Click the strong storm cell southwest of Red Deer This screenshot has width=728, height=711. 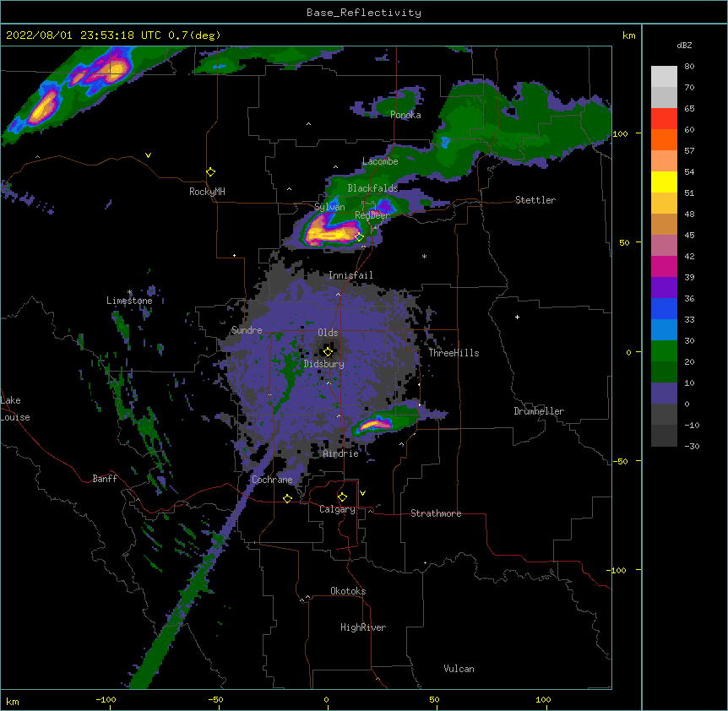coord(332,232)
